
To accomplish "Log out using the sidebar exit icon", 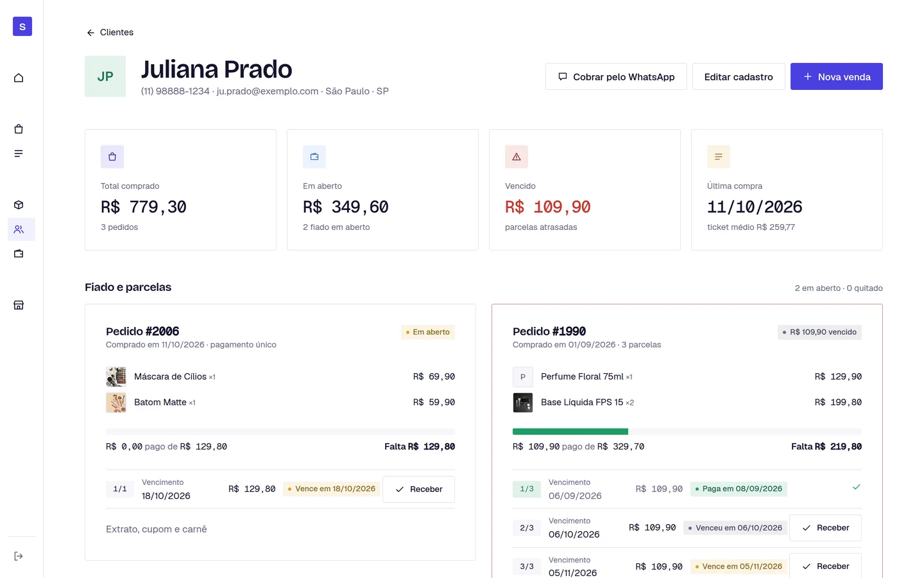I will coord(19,556).
